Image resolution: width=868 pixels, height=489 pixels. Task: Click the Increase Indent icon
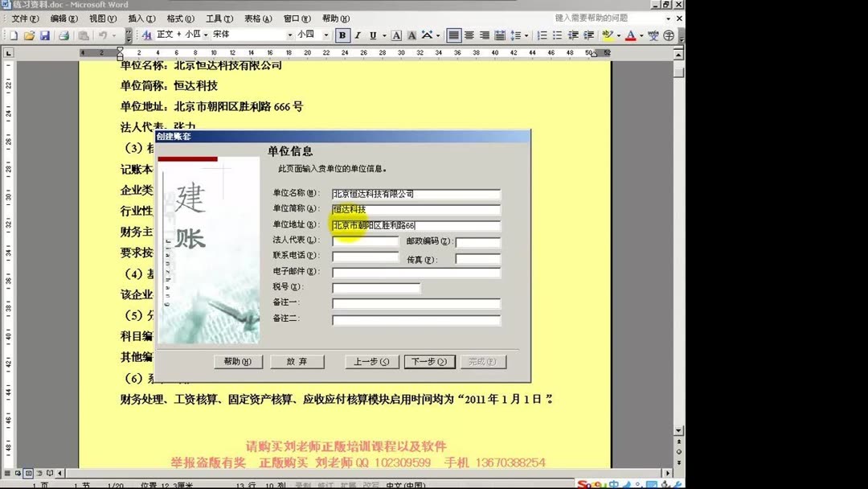point(589,35)
